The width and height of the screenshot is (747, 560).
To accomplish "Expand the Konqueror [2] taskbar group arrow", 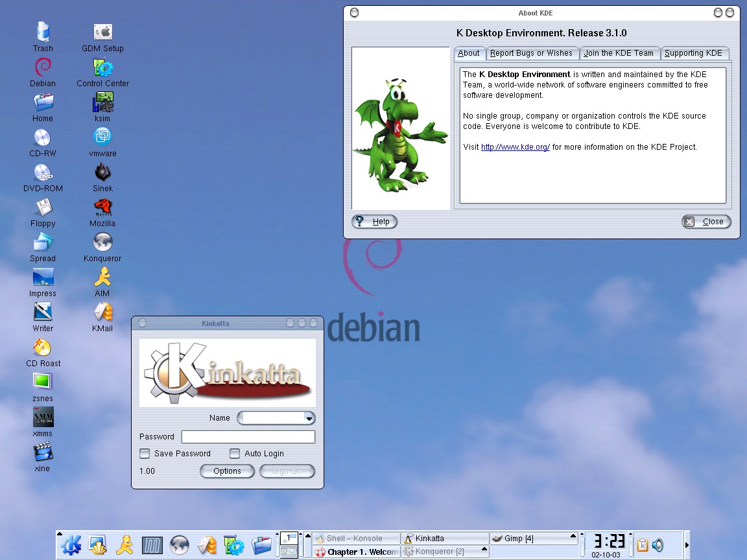I will coord(484,549).
